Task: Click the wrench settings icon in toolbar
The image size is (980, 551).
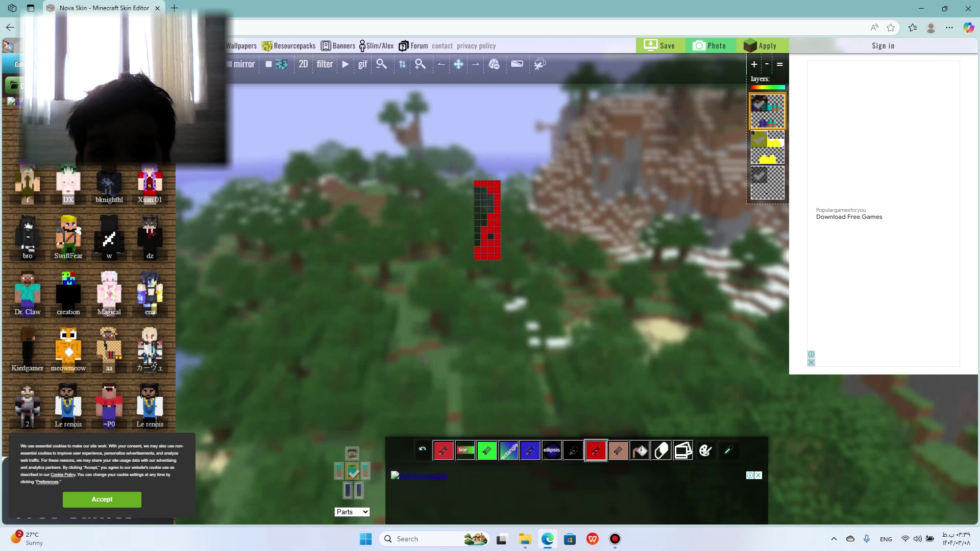Action: [x=540, y=64]
